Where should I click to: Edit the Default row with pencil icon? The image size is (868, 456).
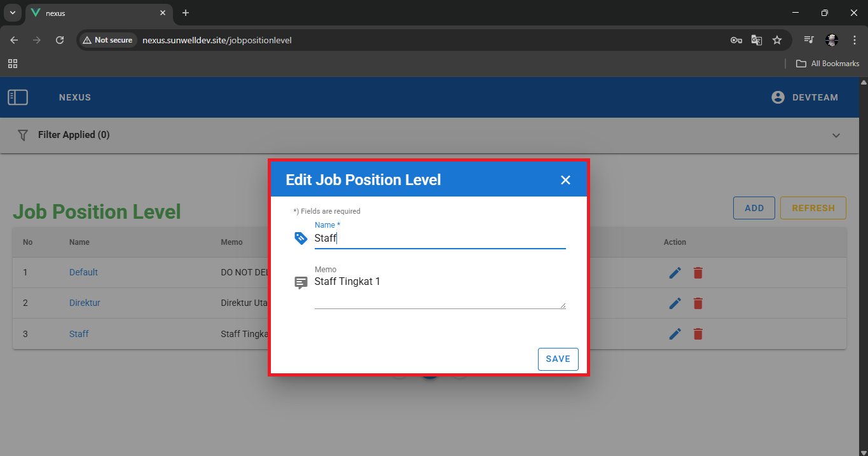click(x=675, y=272)
